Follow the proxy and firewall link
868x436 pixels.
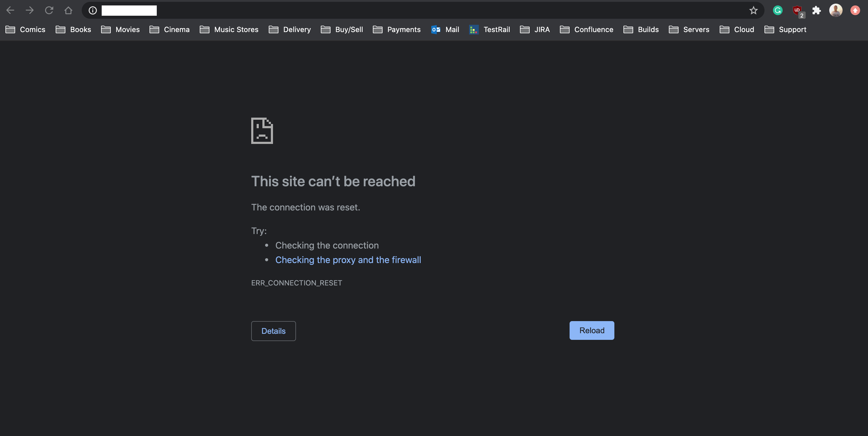pos(348,260)
